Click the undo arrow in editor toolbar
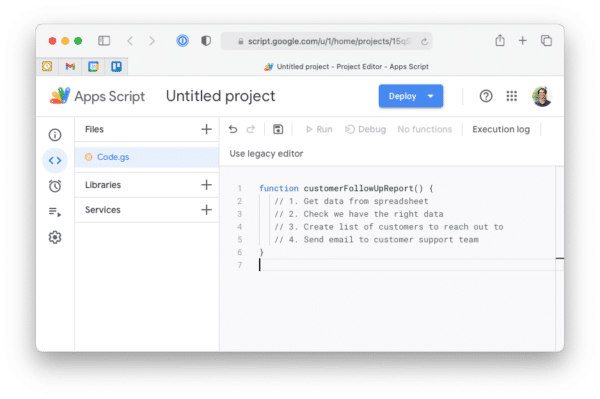Image resolution: width=600 pixels, height=399 pixels. pyautogui.click(x=233, y=129)
